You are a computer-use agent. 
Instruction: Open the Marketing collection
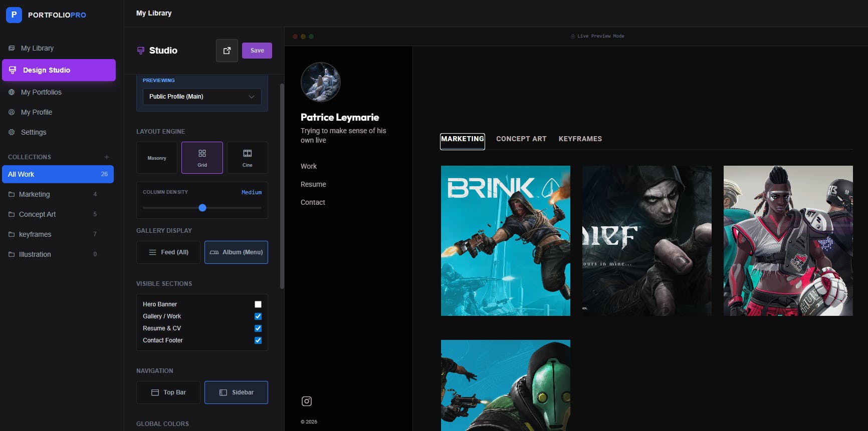tap(58, 194)
